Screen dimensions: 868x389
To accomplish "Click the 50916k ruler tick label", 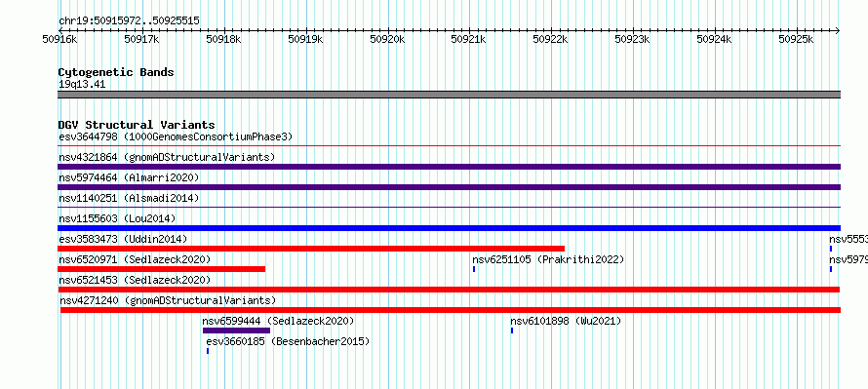I will [x=59, y=39].
